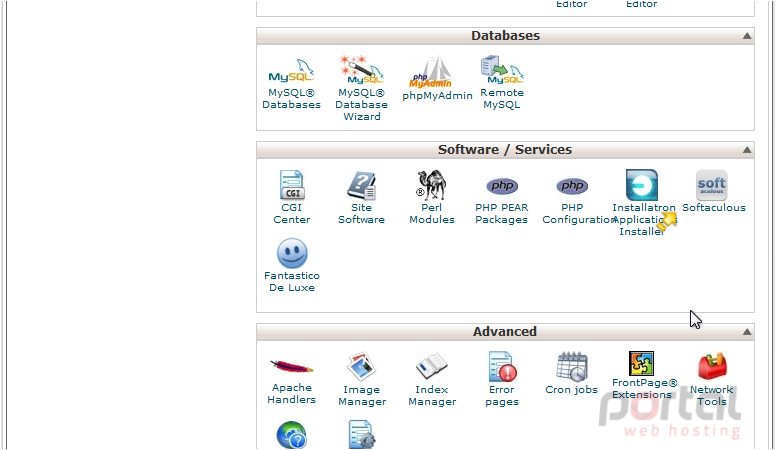Click the Image Manager text link

[362, 396]
